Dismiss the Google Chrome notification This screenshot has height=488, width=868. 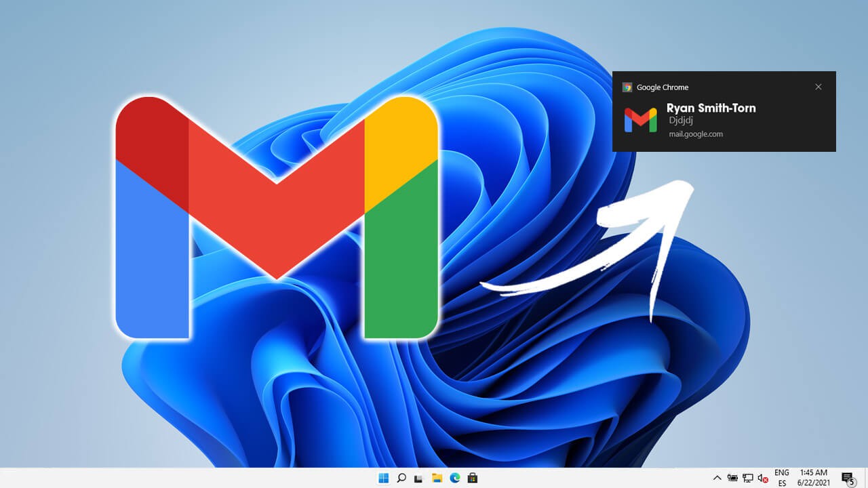(x=818, y=87)
